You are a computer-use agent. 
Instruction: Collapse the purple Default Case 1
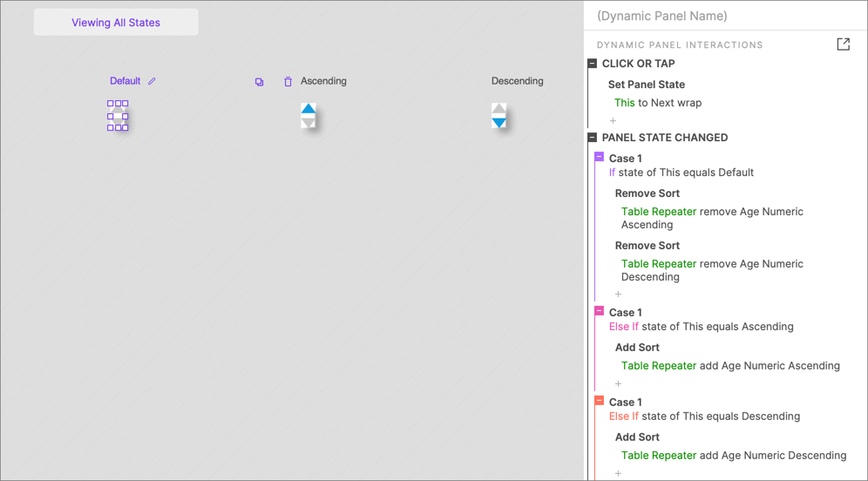(599, 157)
